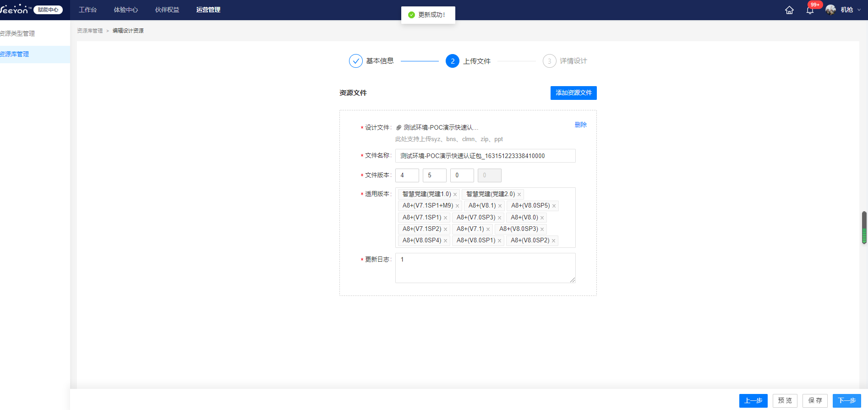
Task: Click the 预览 button
Action: click(x=785, y=400)
